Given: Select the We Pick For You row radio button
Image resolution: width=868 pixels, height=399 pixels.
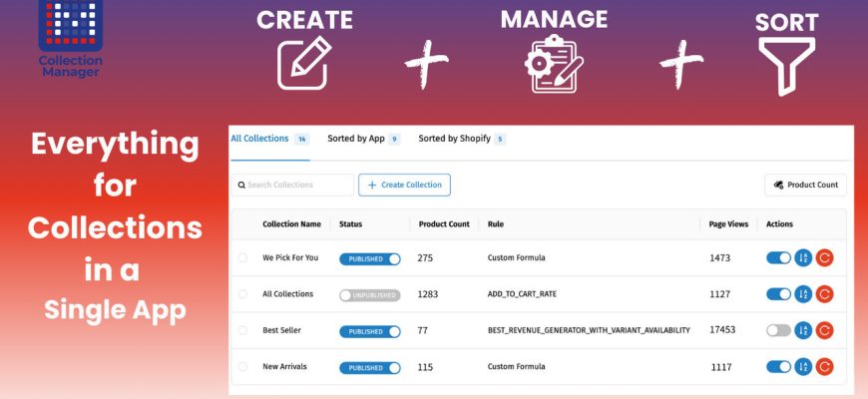Looking at the screenshot, I should (x=242, y=257).
